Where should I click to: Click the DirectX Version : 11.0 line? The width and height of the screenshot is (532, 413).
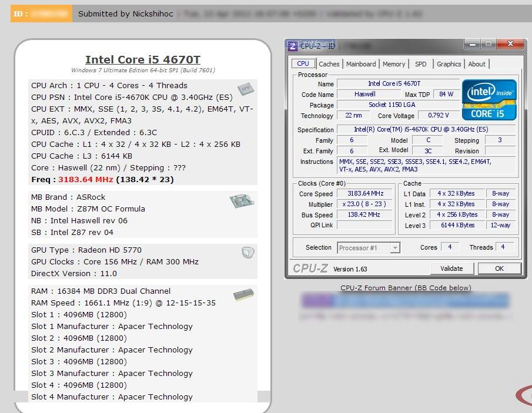[x=74, y=273]
